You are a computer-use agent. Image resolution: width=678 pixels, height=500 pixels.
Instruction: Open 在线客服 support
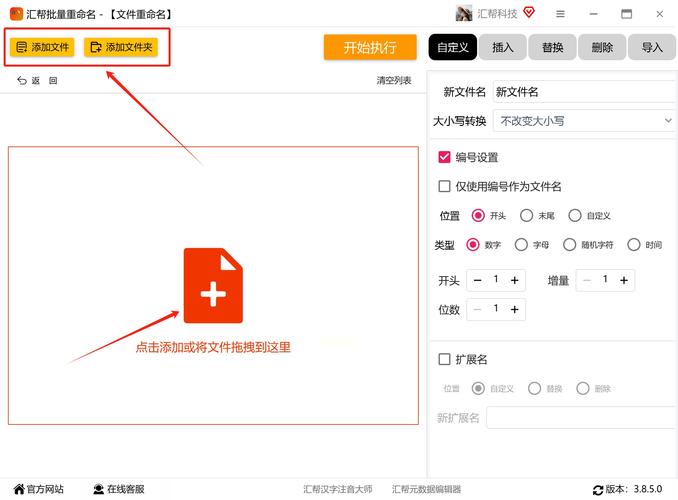tap(119, 489)
